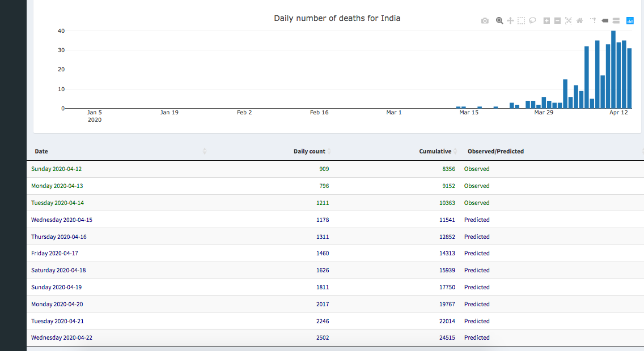The height and width of the screenshot is (351, 644).
Task: Activate the Pan tool in chart toolbar
Action: [510, 21]
